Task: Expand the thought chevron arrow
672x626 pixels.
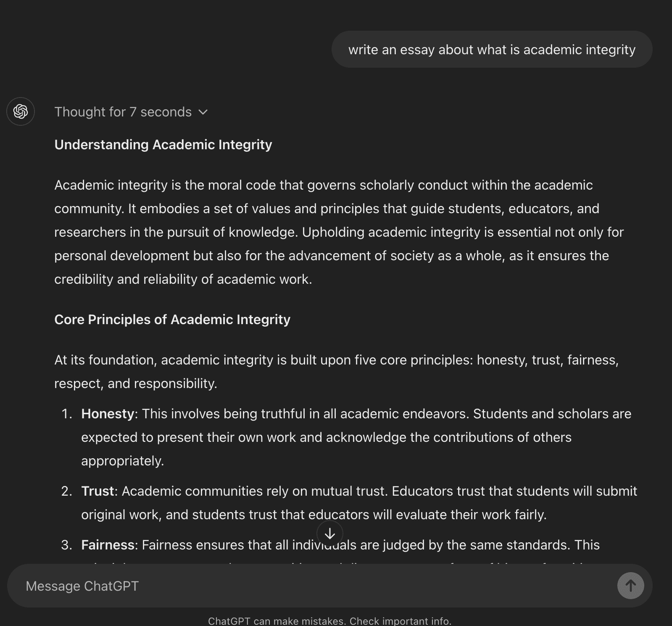Action: [x=203, y=112]
